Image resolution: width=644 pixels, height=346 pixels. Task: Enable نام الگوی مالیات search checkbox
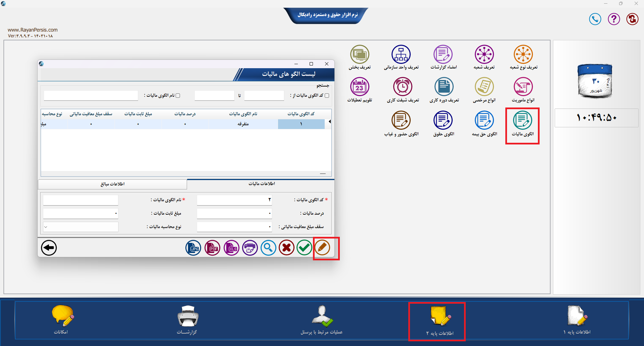click(178, 96)
